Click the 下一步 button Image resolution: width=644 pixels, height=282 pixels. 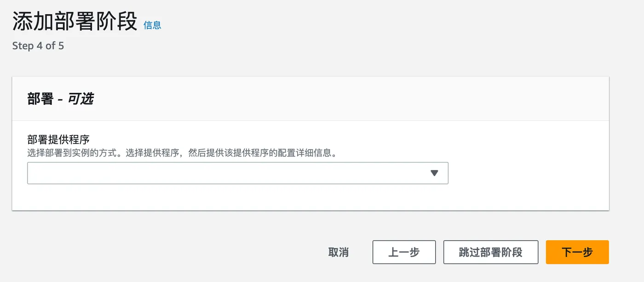[577, 252]
